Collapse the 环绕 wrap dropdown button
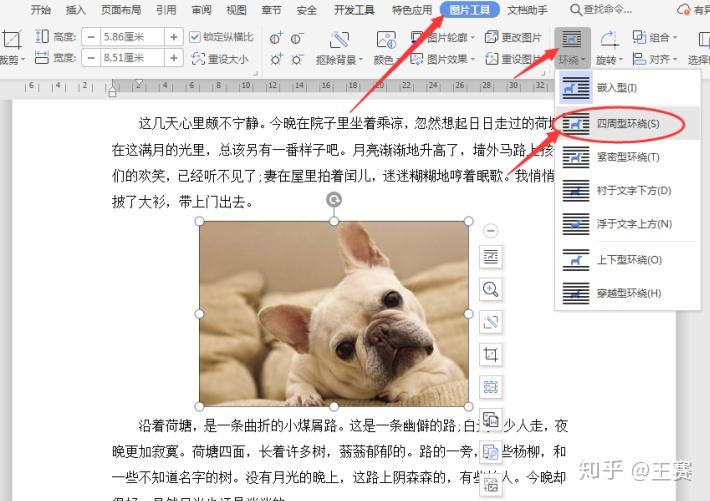The image size is (710, 501). (x=572, y=47)
